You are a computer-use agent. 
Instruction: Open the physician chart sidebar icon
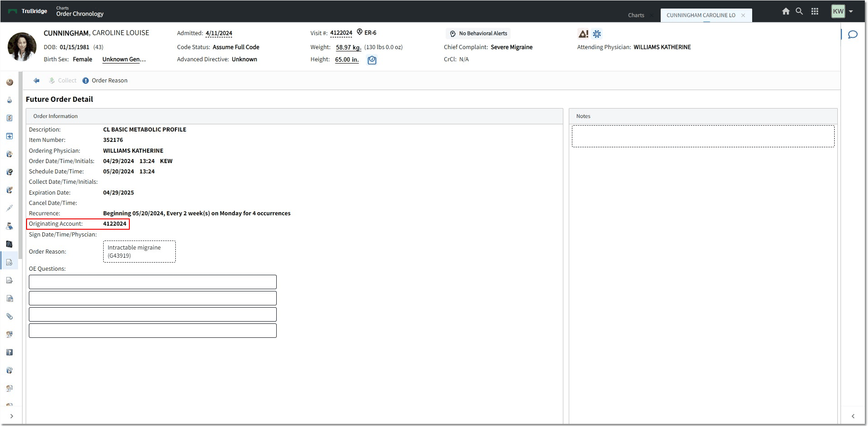pos(9,334)
